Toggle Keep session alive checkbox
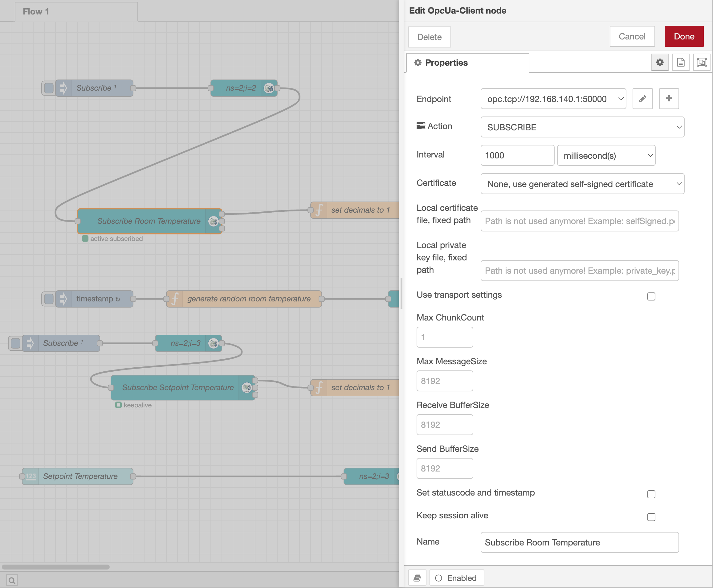The width and height of the screenshot is (713, 588). [651, 517]
